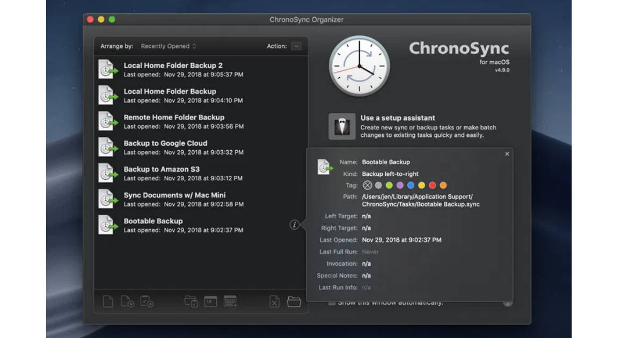Viewport: 644px width, 338px height.
Task: Click the sync folder icon in bottom toolbar
Action: click(x=191, y=301)
